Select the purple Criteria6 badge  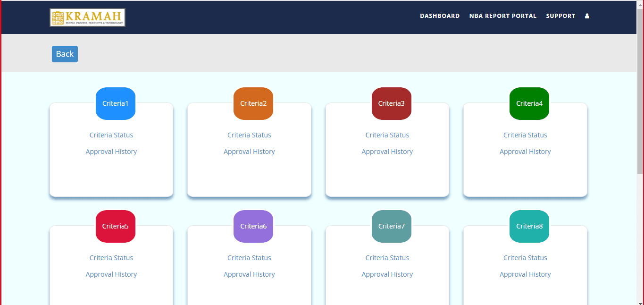[253, 226]
